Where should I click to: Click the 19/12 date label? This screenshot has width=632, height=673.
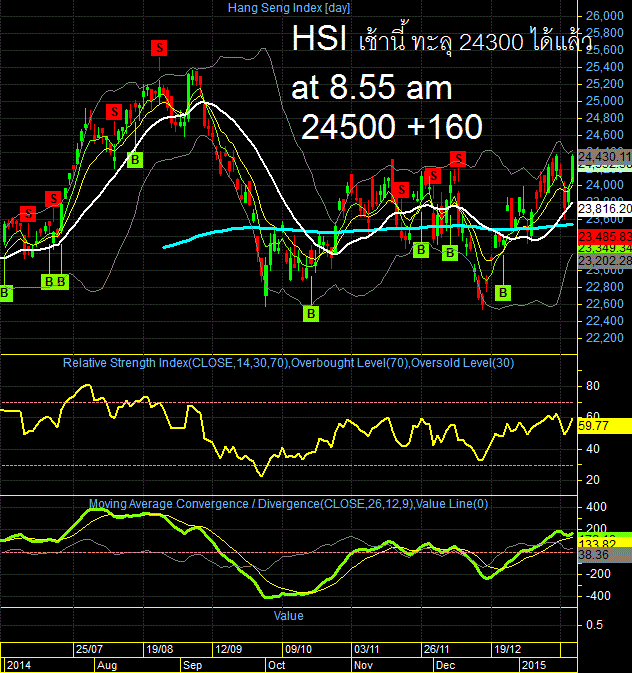507,649
